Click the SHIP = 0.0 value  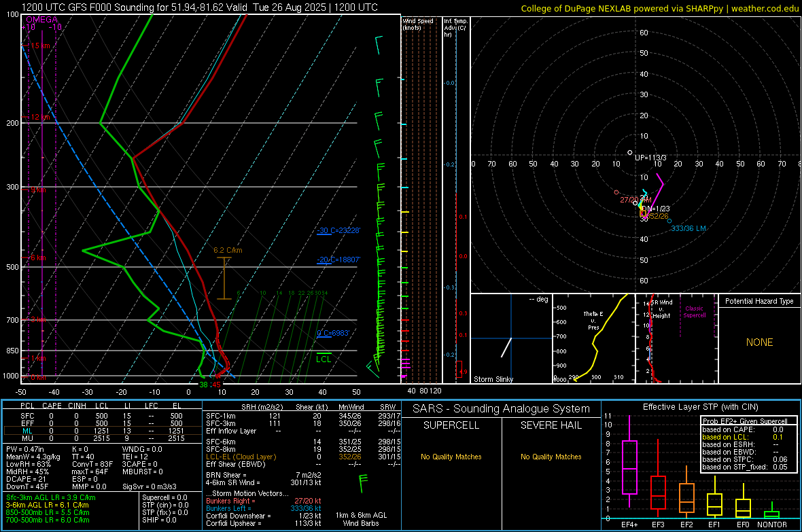(159, 520)
